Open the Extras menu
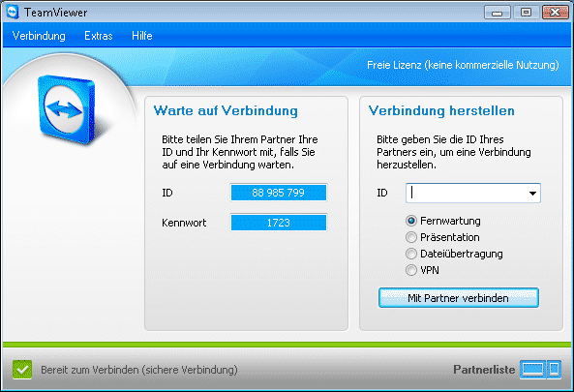Image resolution: width=574 pixels, height=392 pixels. point(99,36)
